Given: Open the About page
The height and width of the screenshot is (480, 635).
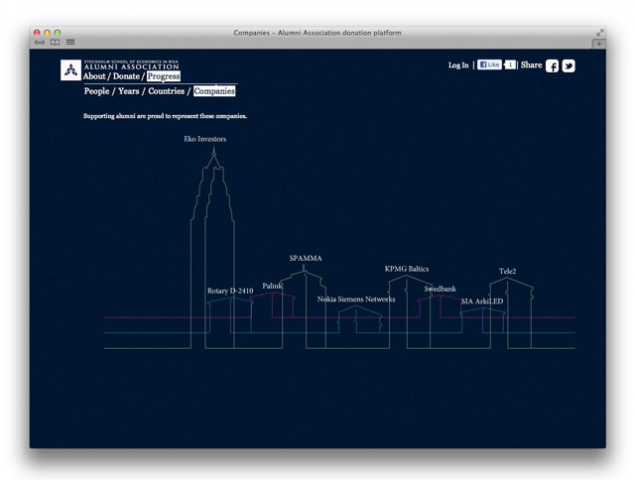Looking at the screenshot, I should [x=95, y=76].
